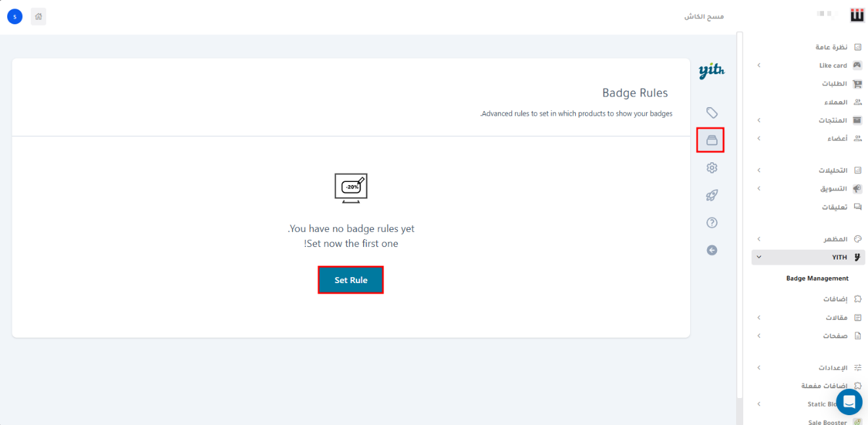Open Badge Management submenu link
Viewport: 868px width, 425px height.
817,279
